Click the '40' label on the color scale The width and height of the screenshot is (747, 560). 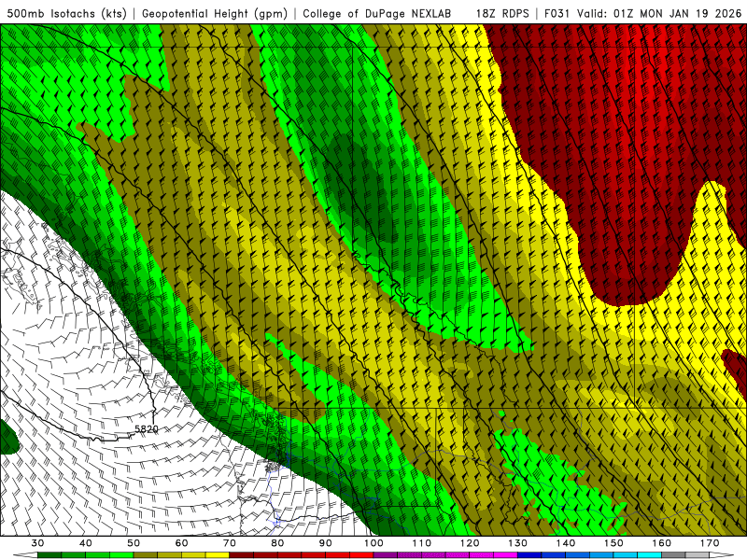click(x=86, y=543)
